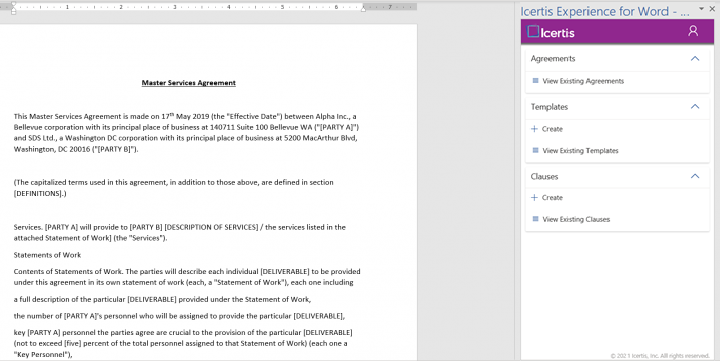Open the task pane options dropdown arrow
Viewport: 720px width, 361px height.
(x=701, y=9)
